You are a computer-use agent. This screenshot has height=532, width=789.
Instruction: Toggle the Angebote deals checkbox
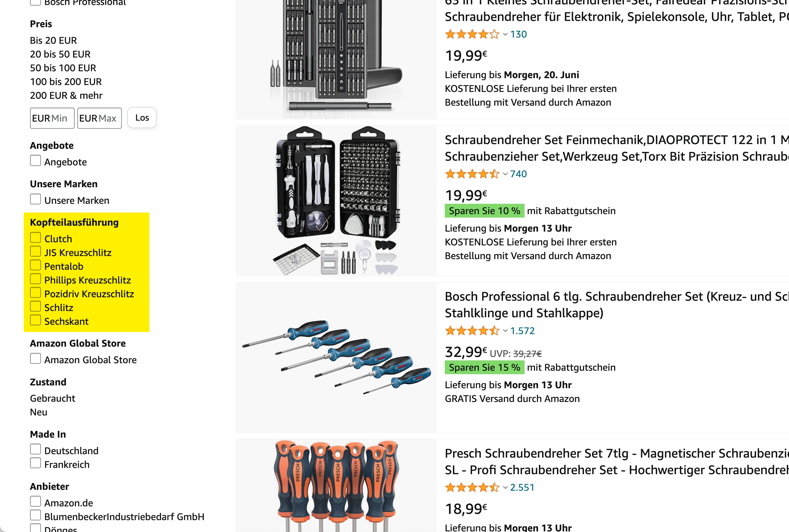[35, 161]
